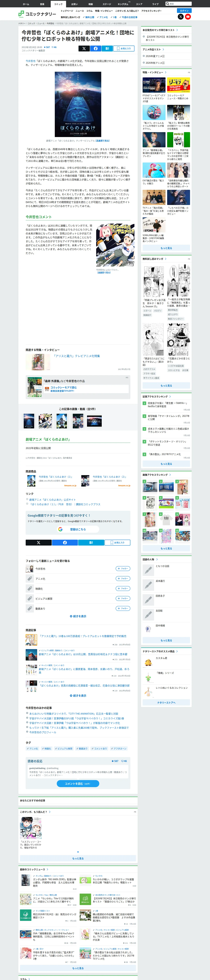Play the video thumbnail in article gallery
Screen dimensions: 210x980
[x=94, y=421]
